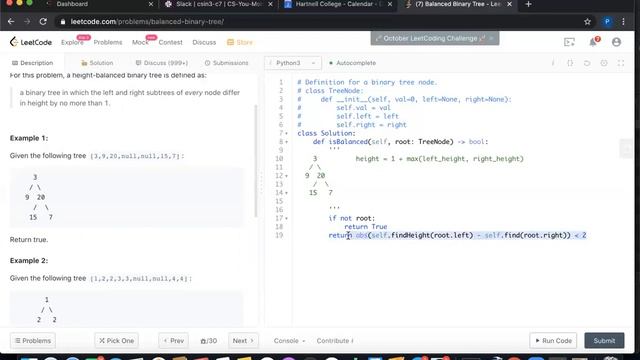The width and height of the screenshot is (640, 360).
Task: Collapse fold arrow at line 12
Action: [x=287, y=176]
